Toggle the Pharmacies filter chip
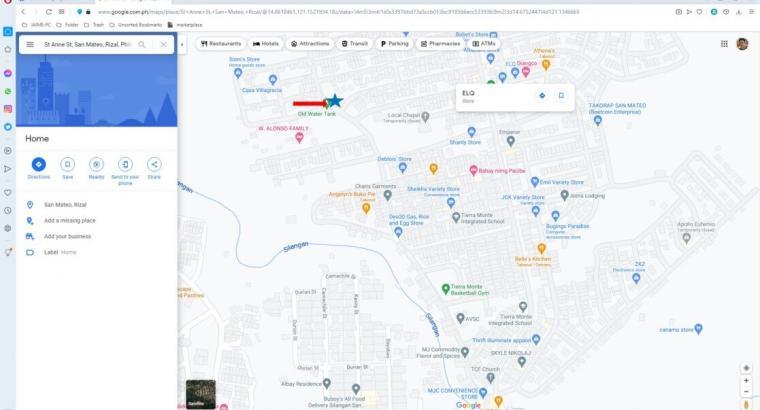760x410 pixels. (x=440, y=44)
